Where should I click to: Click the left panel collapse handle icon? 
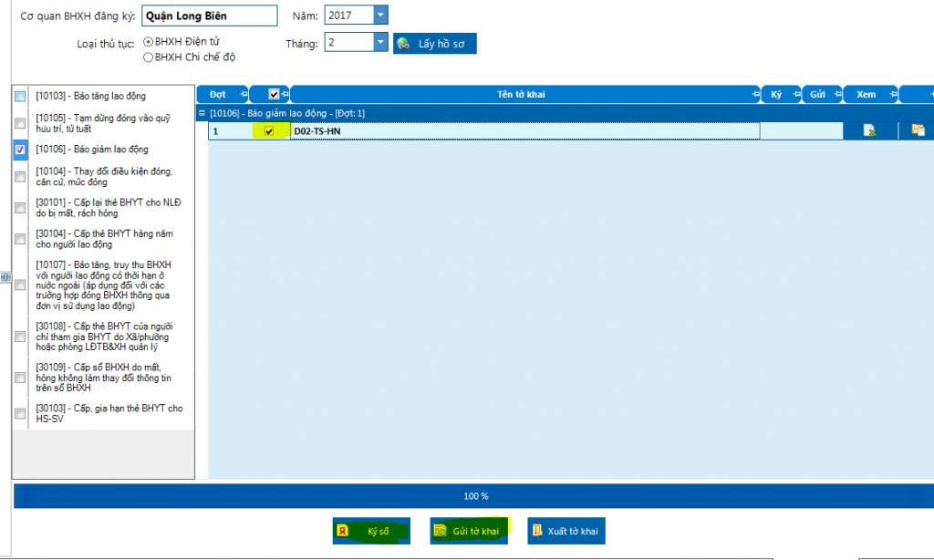(5, 276)
